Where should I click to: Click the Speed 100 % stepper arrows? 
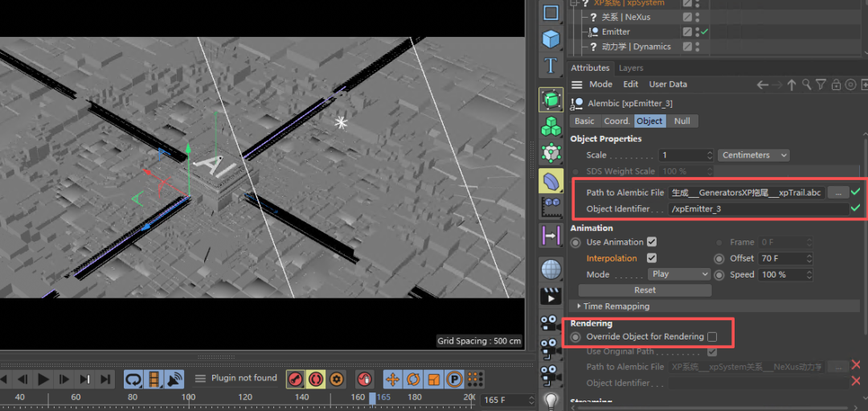(x=809, y=274)
